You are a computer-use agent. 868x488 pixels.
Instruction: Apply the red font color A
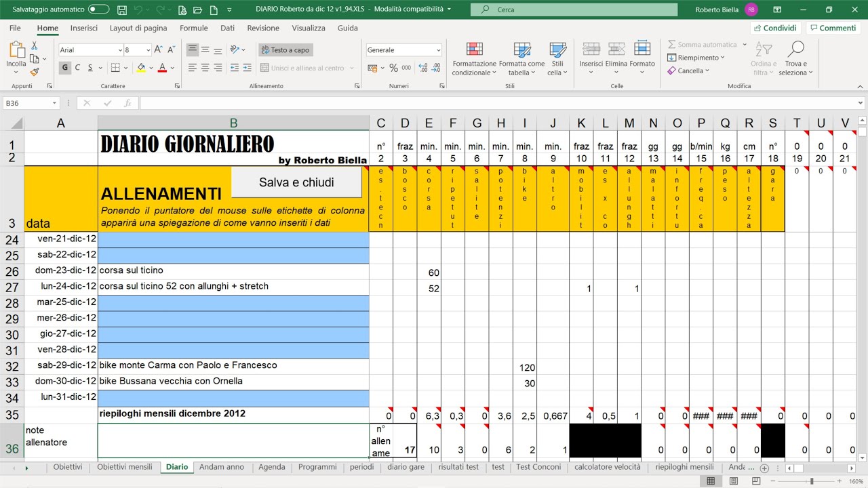click(162, 68)
